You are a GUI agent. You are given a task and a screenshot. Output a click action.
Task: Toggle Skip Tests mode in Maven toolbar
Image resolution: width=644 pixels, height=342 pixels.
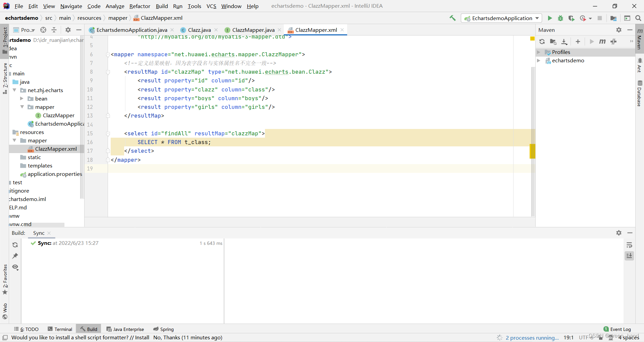(x=614, y=42)
